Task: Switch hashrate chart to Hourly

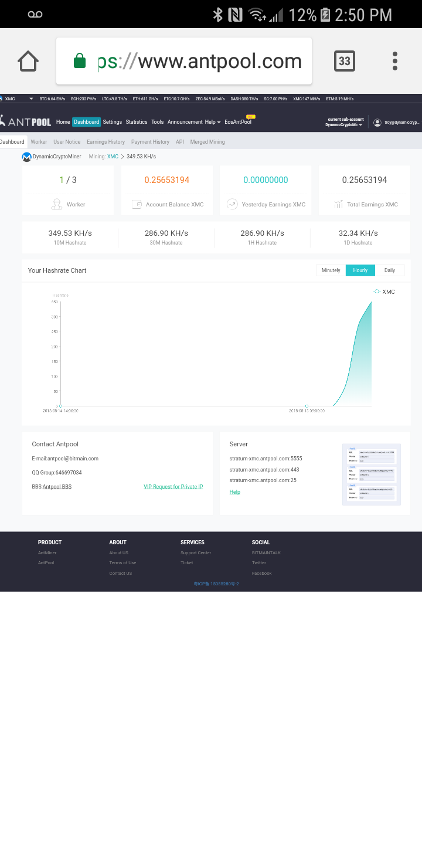Action: [360, 270]
